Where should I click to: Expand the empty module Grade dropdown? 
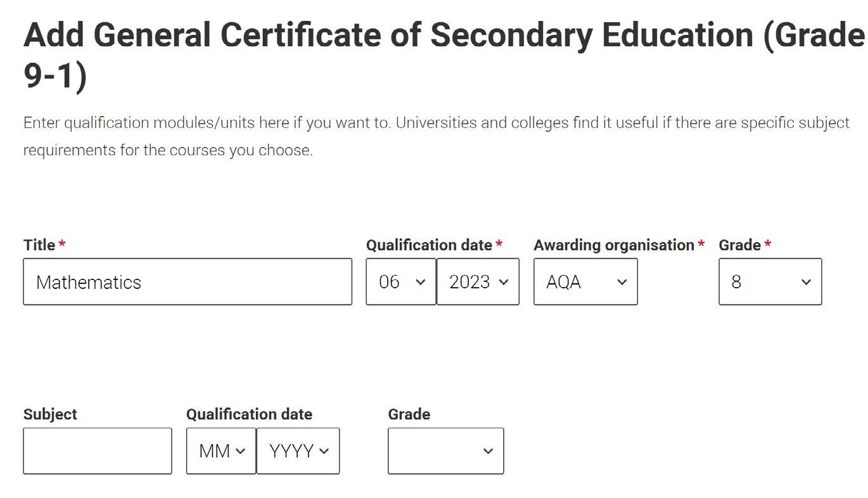pyautogui.click(x=445, y=451)
